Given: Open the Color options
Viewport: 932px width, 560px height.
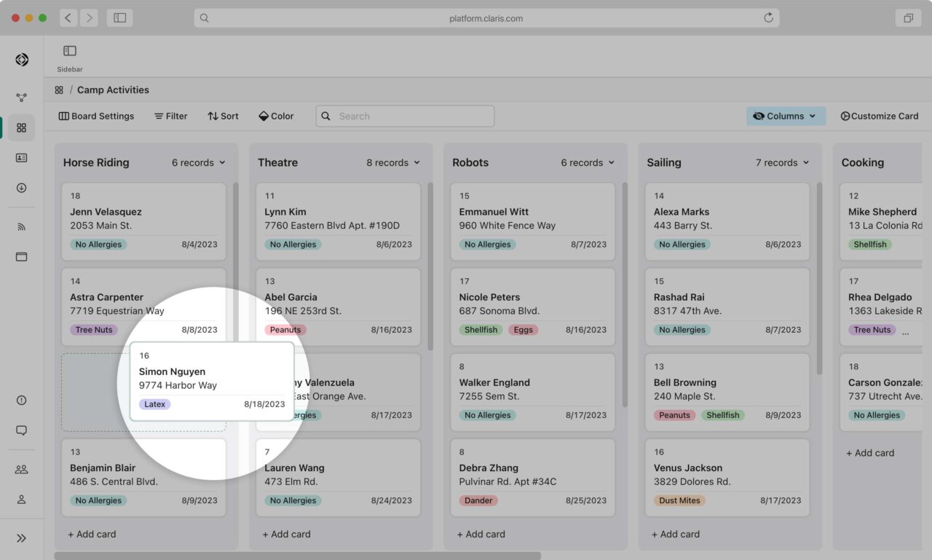Looking at the screenshot, I should tap(275, 115).
